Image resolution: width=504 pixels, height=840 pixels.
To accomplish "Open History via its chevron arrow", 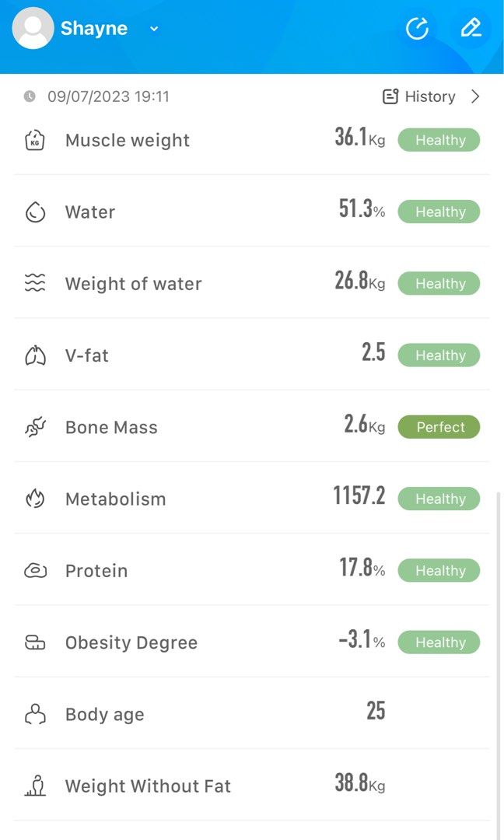I will 475,96.
